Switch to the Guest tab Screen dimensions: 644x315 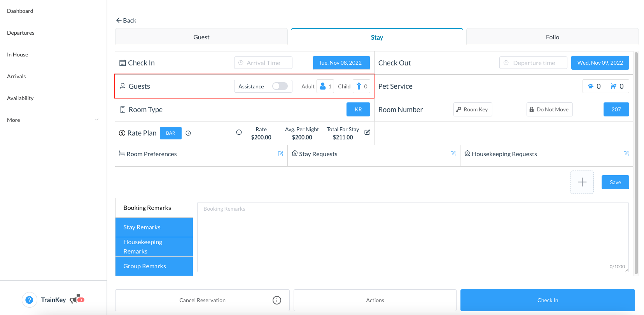coord(201,37)
